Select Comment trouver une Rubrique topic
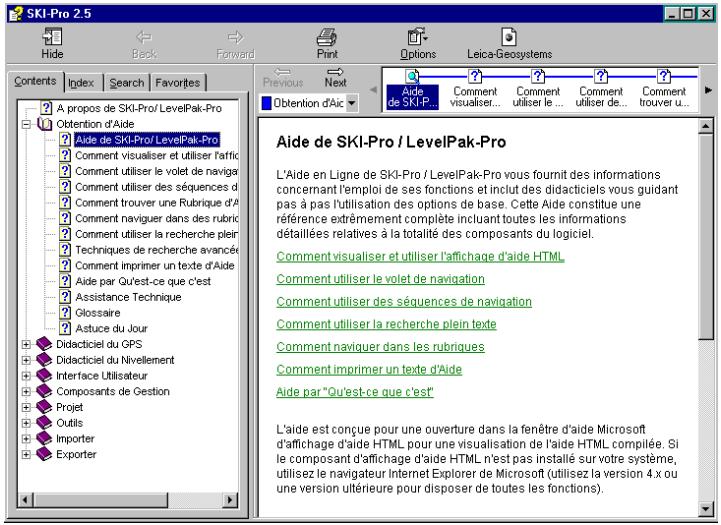The image size is (721, 525). (157, 202)
